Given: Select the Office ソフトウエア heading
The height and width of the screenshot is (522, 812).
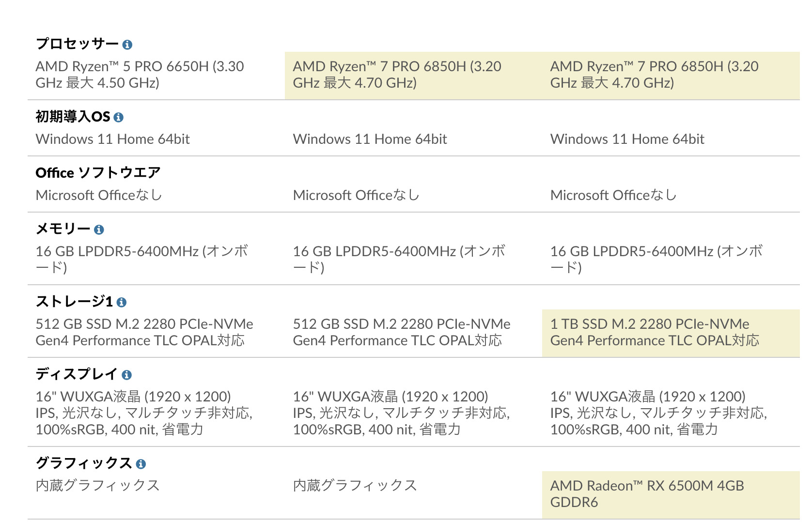Looking at the screenshot, I should point(98,172).
